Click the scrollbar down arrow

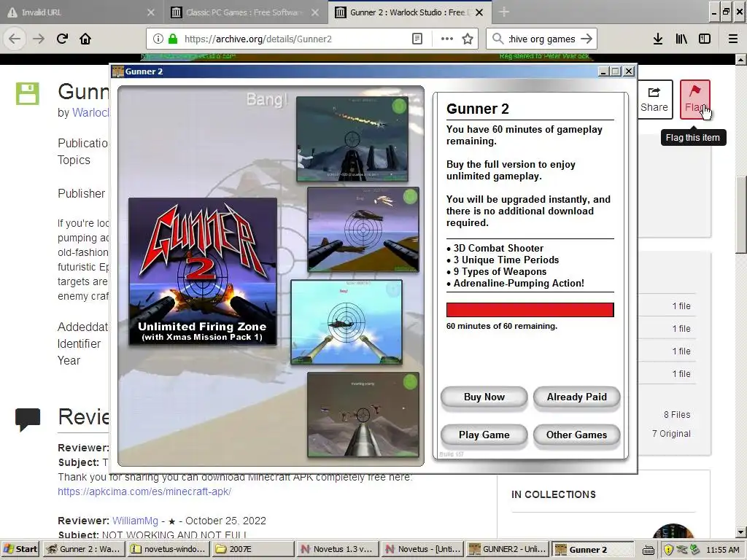pos(741,532)
